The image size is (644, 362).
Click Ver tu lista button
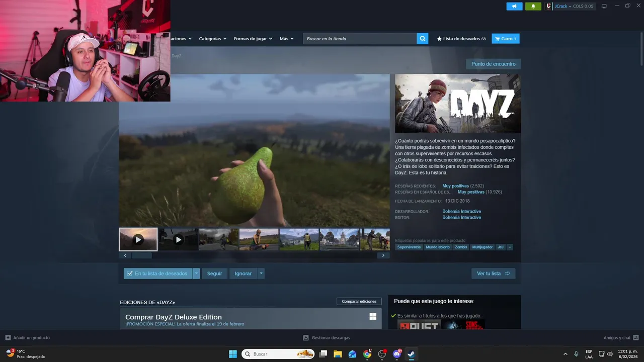click(x=493, y=274)
